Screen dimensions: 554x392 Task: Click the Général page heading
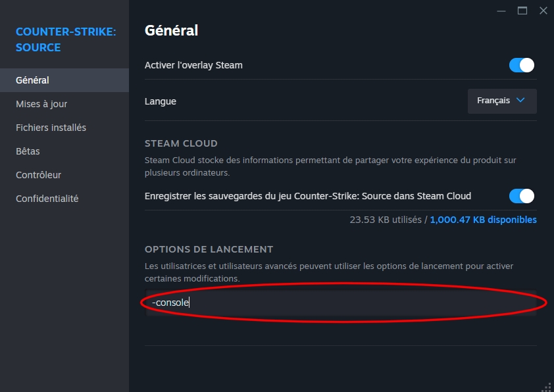tap(171, 30)
